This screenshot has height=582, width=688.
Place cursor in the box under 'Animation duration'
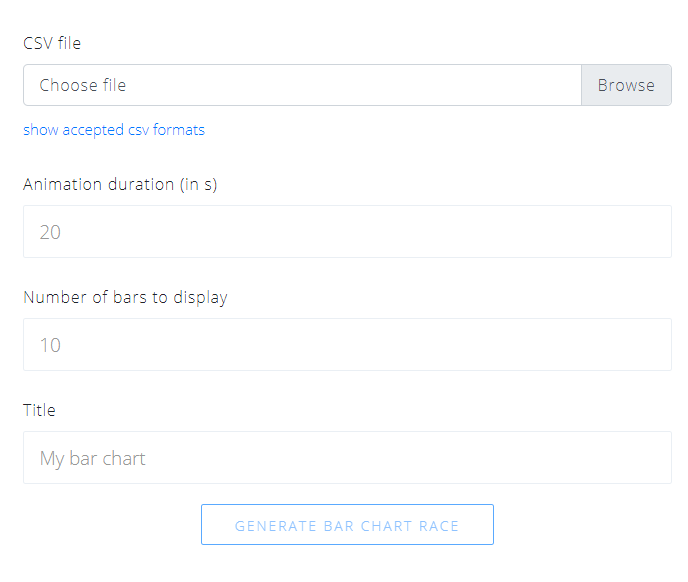pyautogui.click(x=347, y=232)
